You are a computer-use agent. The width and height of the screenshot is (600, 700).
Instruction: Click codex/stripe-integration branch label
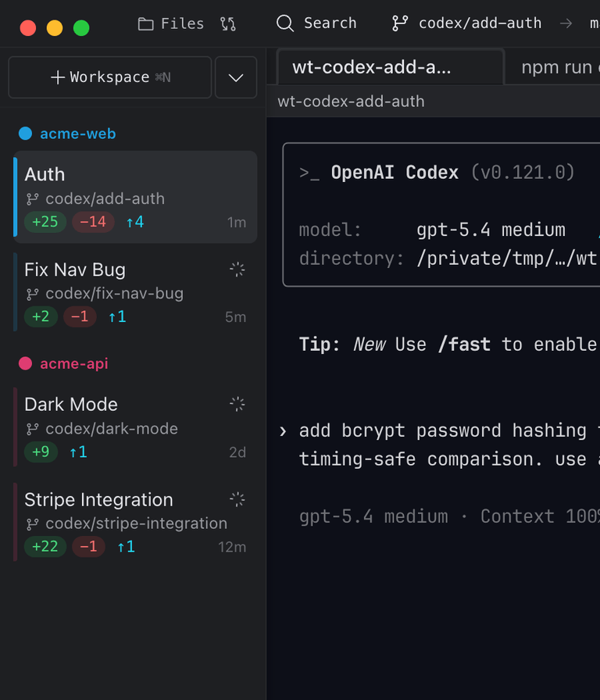click(136, 523)
